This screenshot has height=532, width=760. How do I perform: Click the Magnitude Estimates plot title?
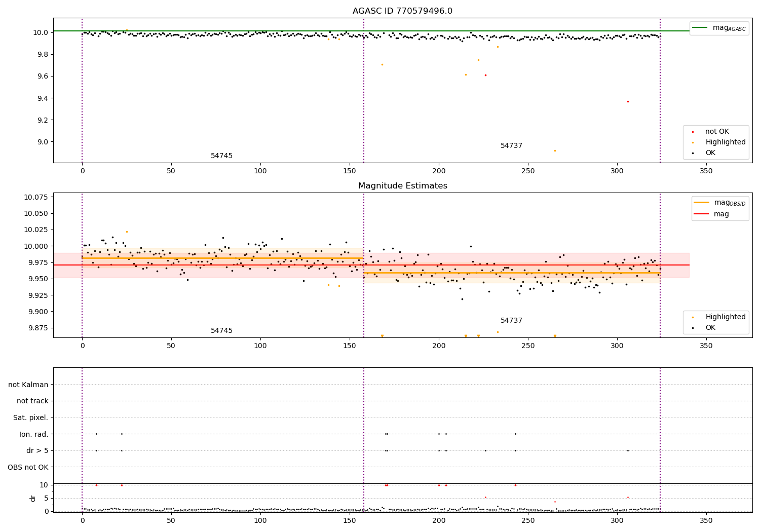pos(402,186)
